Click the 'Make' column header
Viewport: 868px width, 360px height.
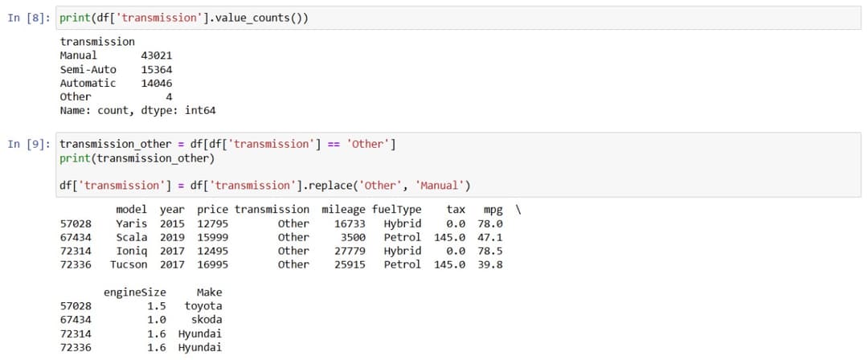tap(209, 292)
